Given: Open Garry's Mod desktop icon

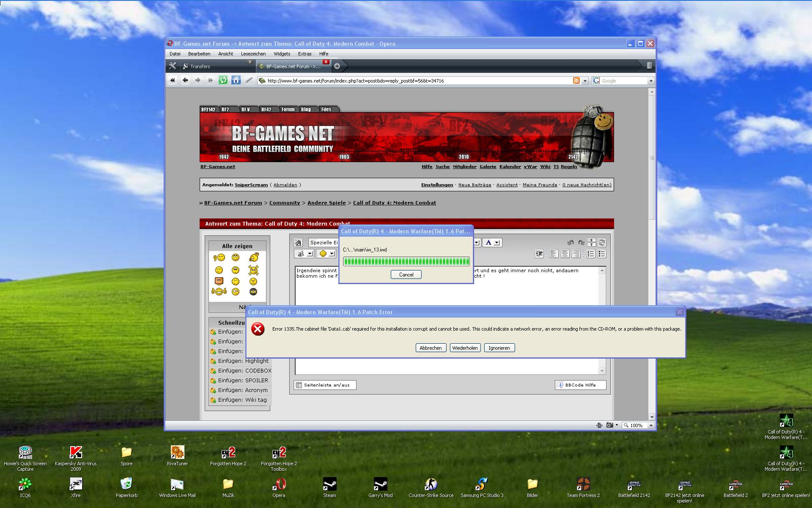Looking at the screenshot, I should click(380, 487).
